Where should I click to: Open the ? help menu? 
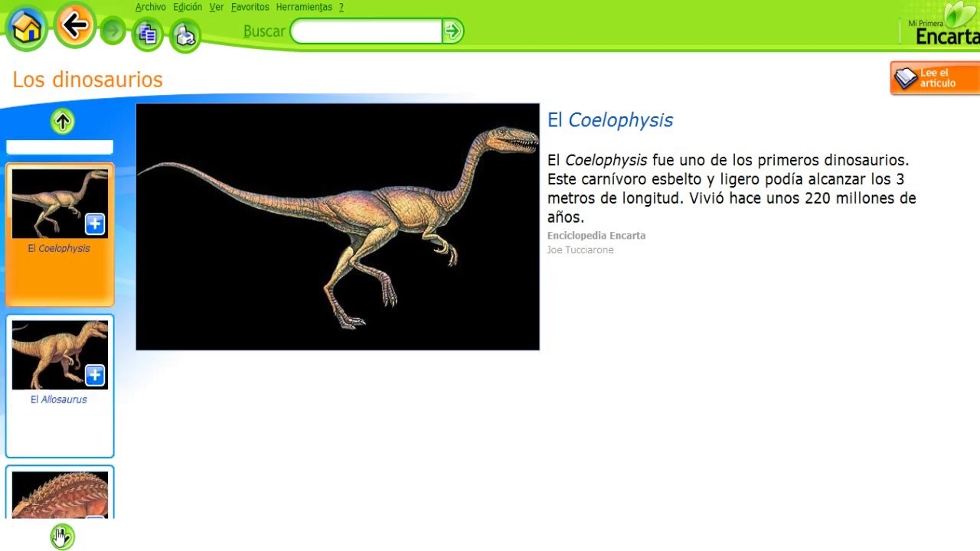341,7
